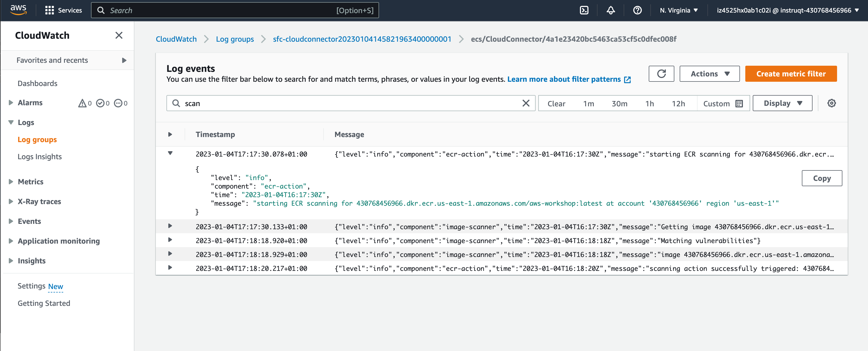This screenshot has height=351, width=868.
Task: Open the Services grid menu
Action: click(x=63, y=10)
